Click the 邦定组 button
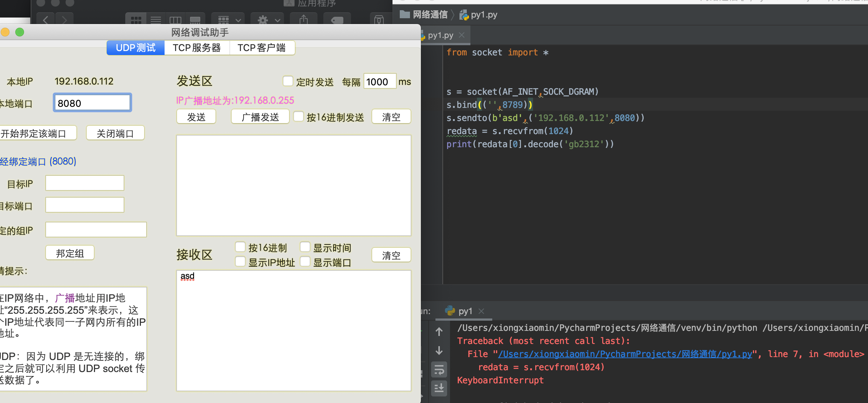868x403 pixels. (x=70, y=253)
